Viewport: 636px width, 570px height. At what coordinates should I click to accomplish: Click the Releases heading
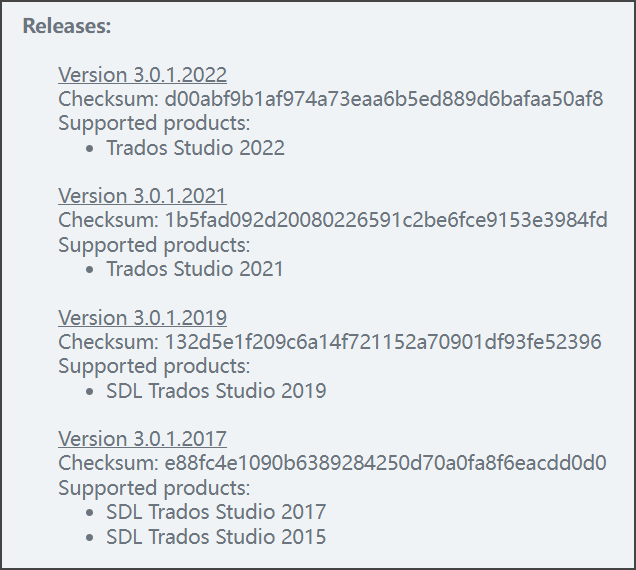click(x=67, y=26)
